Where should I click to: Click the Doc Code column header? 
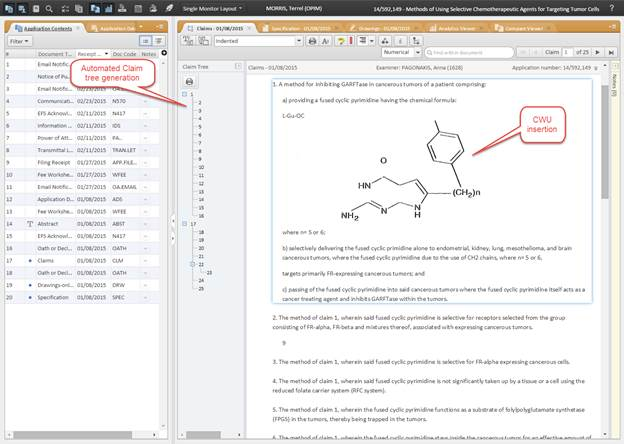point(124,54)
